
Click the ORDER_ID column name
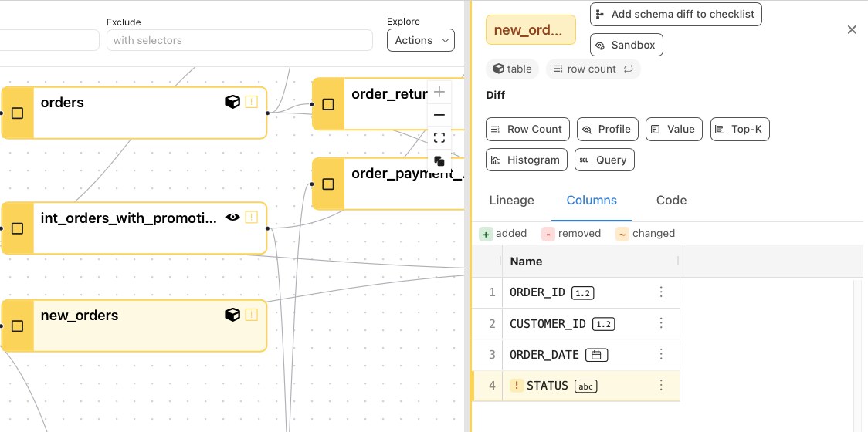537,292
